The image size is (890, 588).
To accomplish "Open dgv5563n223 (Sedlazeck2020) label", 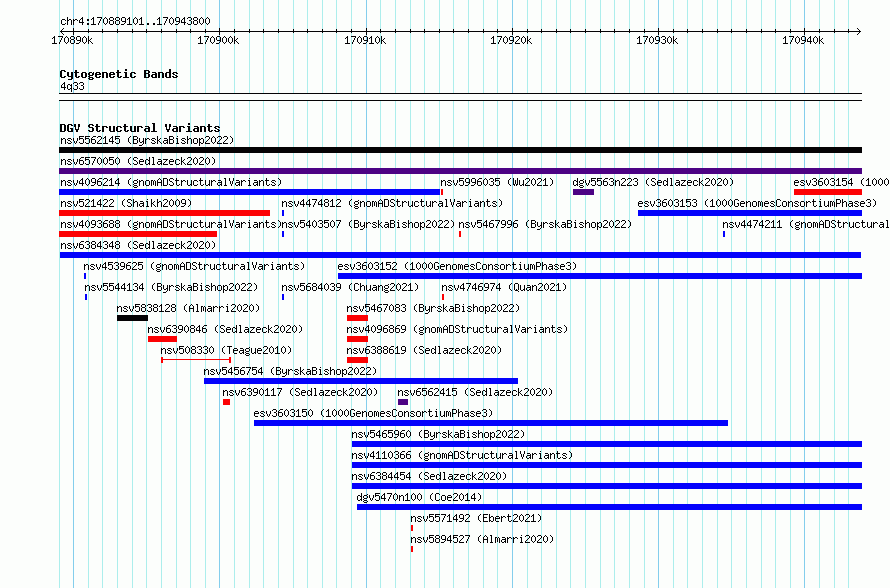I will point(653,182).
